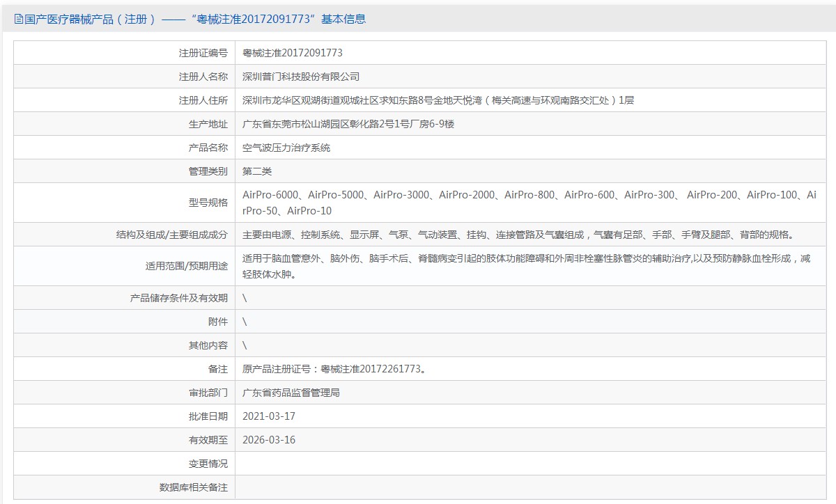This screenshot has width=836, height=504.
Task: Select product name 空气波压力治疗系统
Action: [286, 148]
